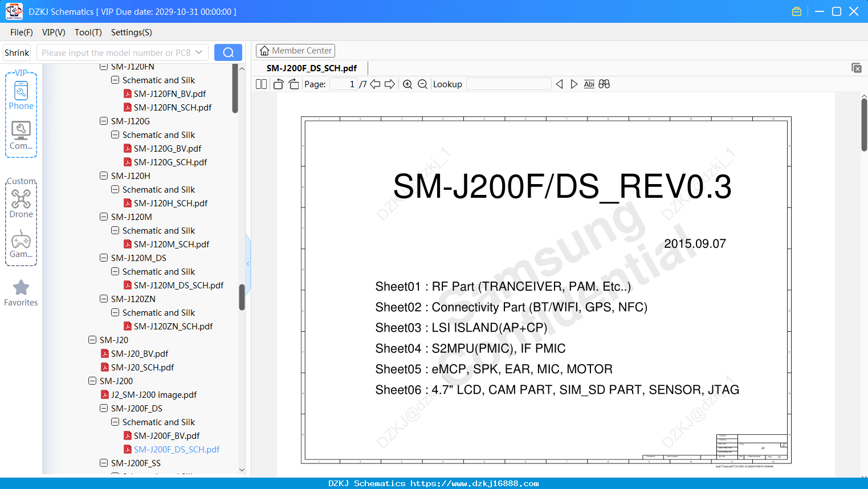Click the DZKJ app logo
The width and height of the screenshot is (868, 489).
pyautogui.click(x=14, y=11)
